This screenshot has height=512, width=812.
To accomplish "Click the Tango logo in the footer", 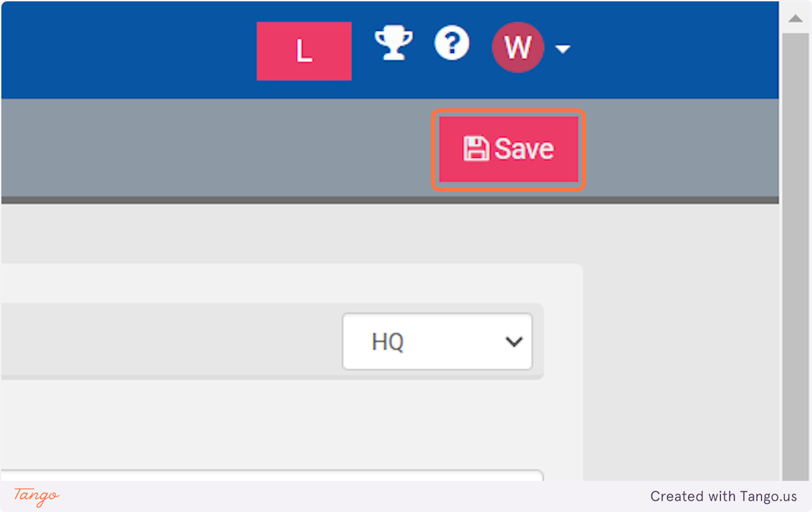I will 37,496.
